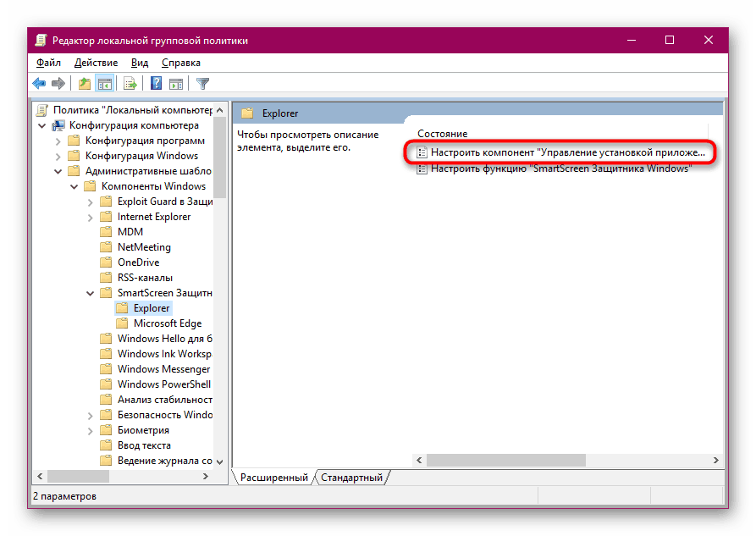This screenshot has height=536, width=756.
Task: Select the Windows Messenger tree item
Action: 155,369
